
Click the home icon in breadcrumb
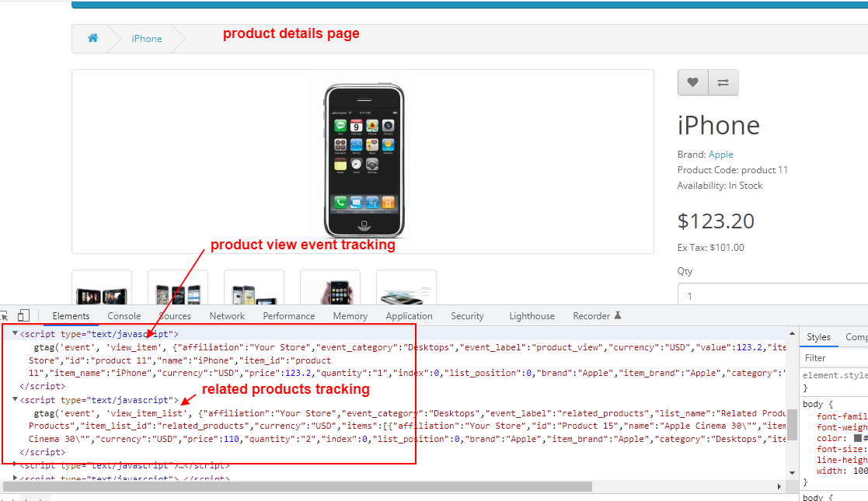click(92, 38)
